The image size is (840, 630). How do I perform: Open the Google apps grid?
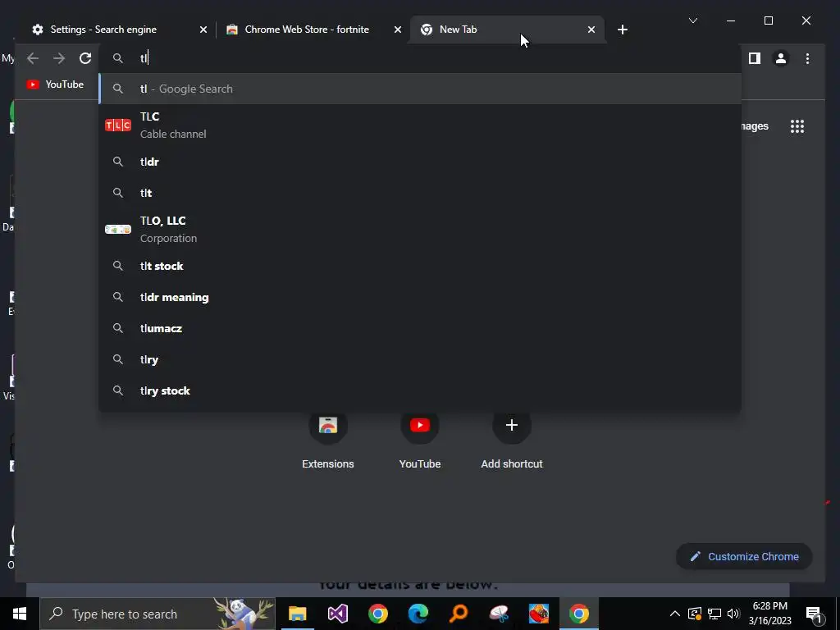click(797, 126)
